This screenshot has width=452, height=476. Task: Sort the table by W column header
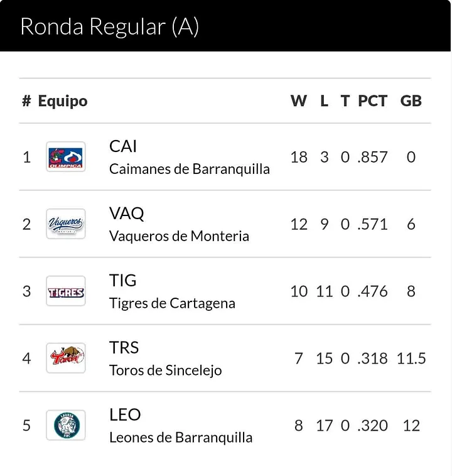[299, 100]
